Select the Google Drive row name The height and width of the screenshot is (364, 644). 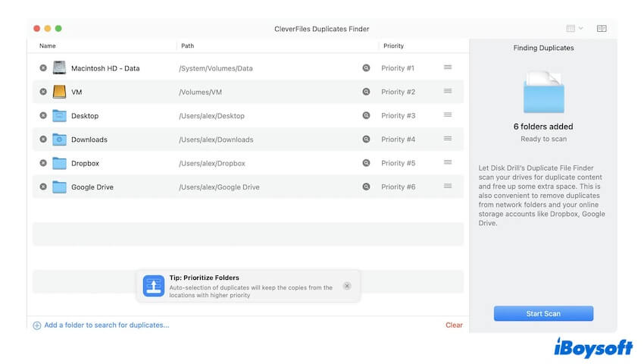click(x=92, y=187)
